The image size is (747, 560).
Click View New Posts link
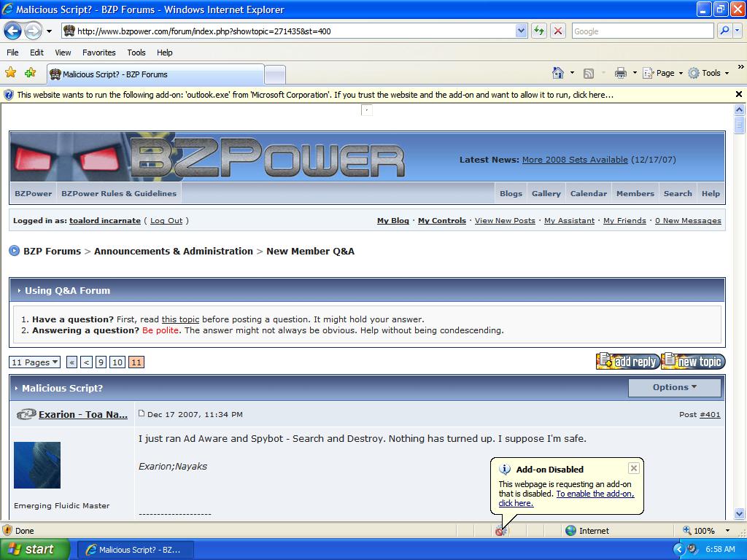pos(505,220)
